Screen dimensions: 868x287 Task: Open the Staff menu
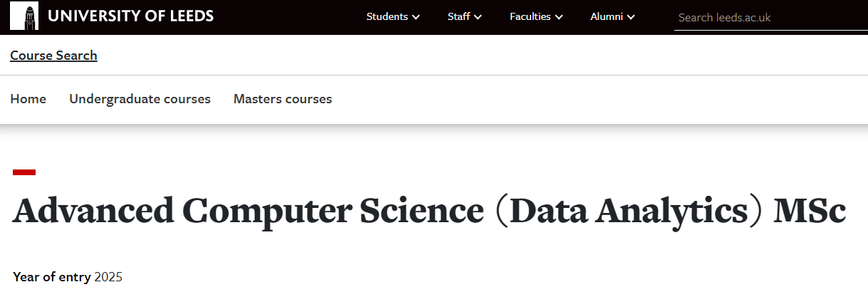(459, 16)
